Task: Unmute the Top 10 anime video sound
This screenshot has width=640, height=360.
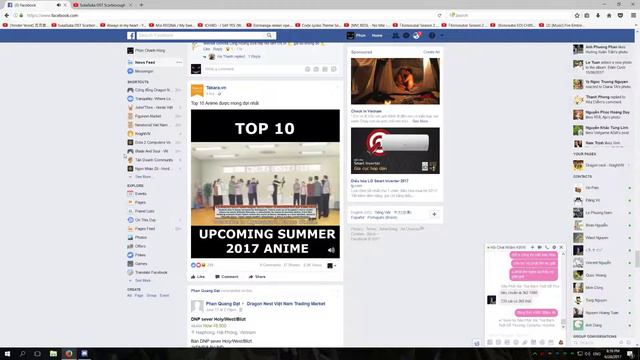Action: [x=331, y=250]
